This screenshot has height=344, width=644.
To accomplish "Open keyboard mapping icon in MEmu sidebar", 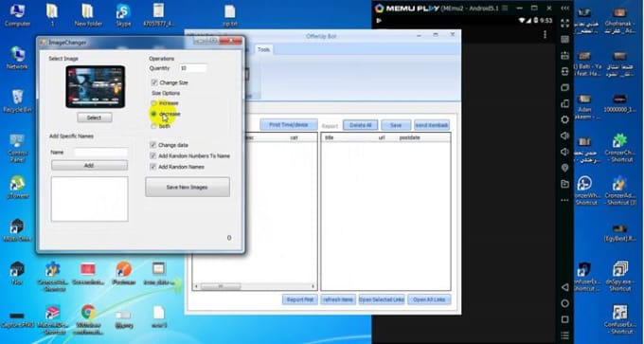I will 565,40.
